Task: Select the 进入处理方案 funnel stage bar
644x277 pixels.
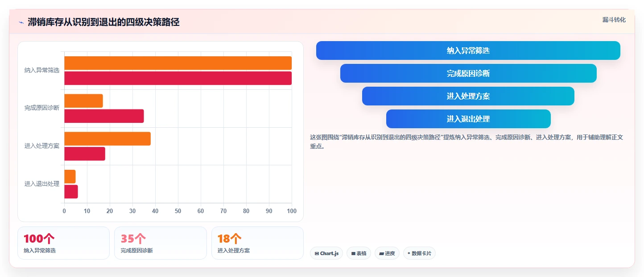Action: (468, 96)
